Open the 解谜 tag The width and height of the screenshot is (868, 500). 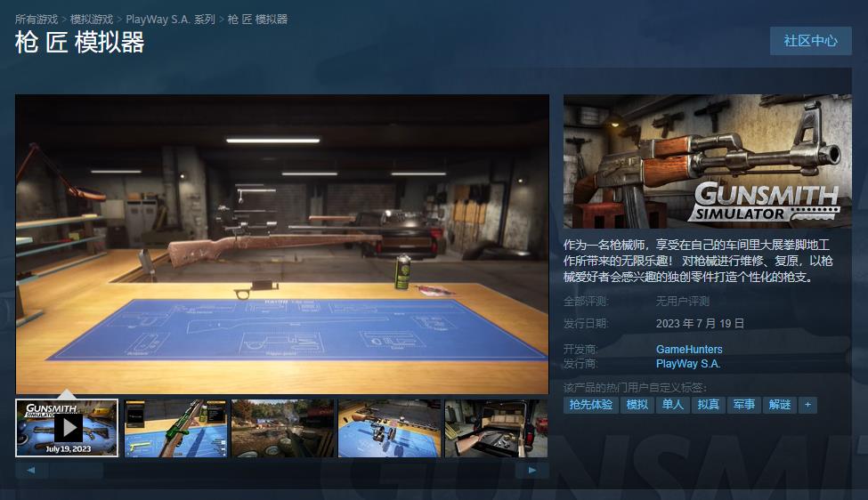pyautogui.click(x=780, y=405)
